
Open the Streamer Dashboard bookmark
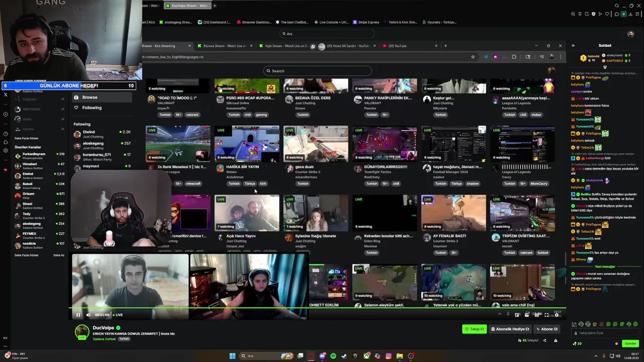tap(254, 22)
